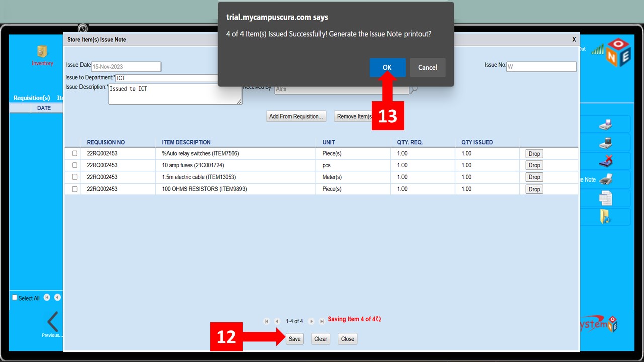Drop the 100 OHMS RESISTORS row
The image size is (644, 362).
534,189
